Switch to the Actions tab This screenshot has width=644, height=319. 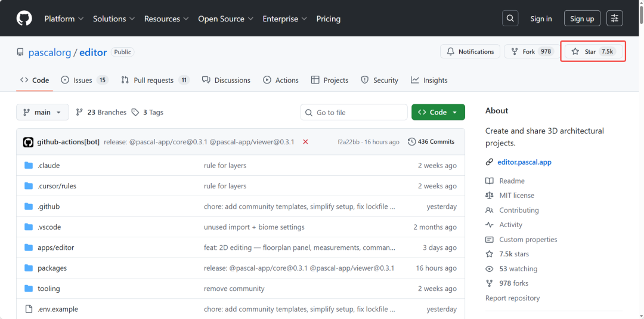pos(281,80)
